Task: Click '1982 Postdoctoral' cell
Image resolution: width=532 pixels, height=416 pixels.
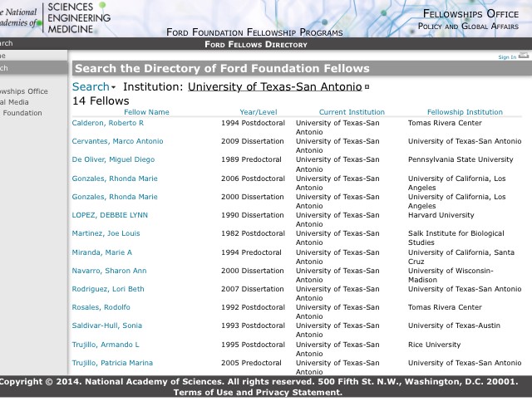Action: pos(253,233)
